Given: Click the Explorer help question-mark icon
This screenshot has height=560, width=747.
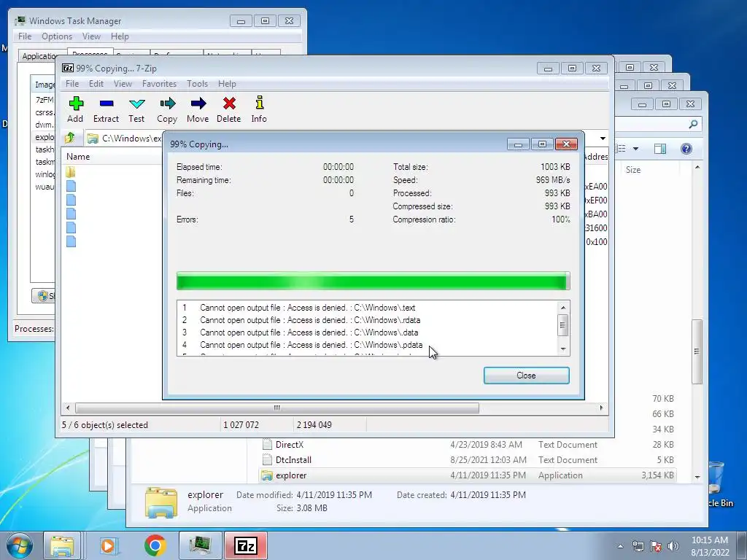Looking at the screenshot, I should tap(686, 149).
